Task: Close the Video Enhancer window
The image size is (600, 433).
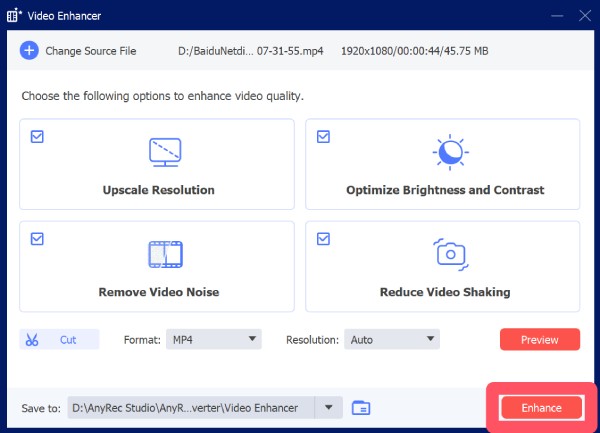Action: pos(583,16)
